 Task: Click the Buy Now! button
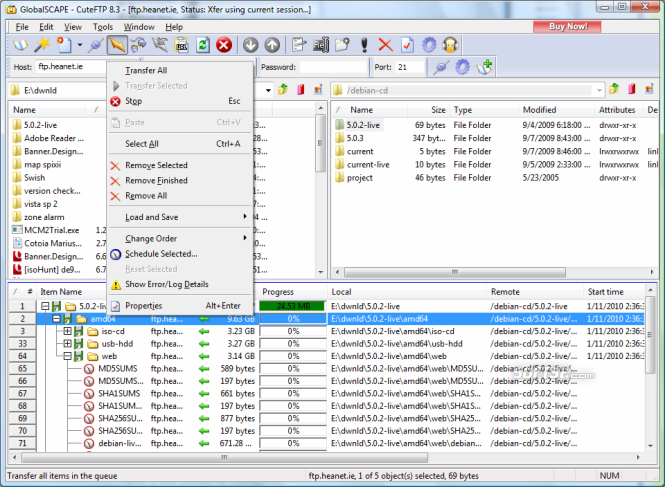567,26
